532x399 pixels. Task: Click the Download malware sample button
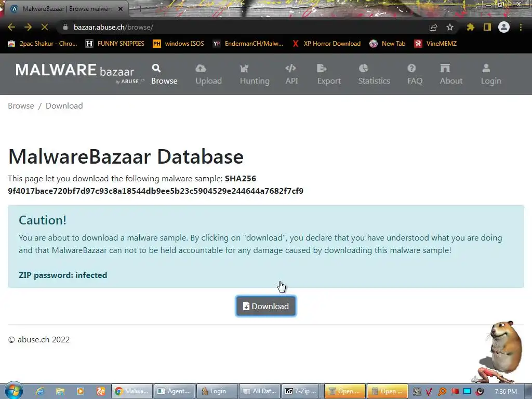(x=265, y=306)
